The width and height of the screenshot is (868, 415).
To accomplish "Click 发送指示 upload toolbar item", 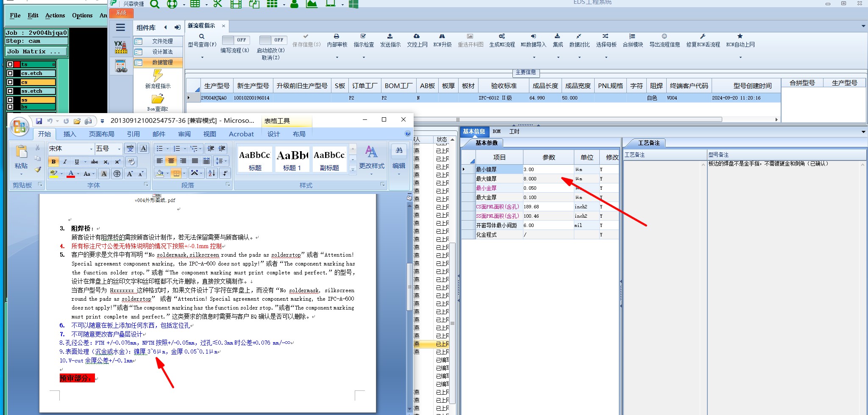I will pos(390,41).
